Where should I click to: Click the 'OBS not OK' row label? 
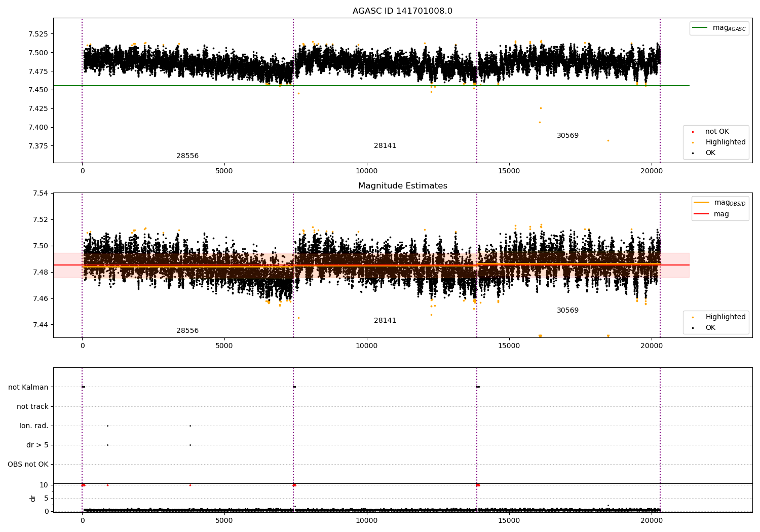pyautogui.click(x=28, y=465)
